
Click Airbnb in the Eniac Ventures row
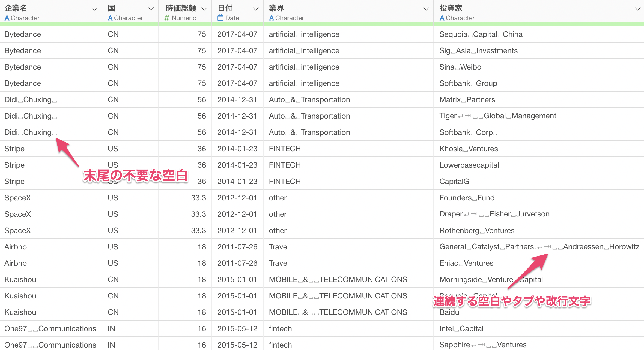coord(16,263)
